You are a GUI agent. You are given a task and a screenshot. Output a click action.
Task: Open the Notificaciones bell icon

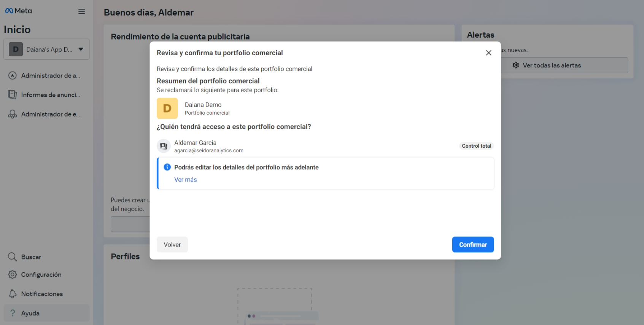tap(13, 294)
